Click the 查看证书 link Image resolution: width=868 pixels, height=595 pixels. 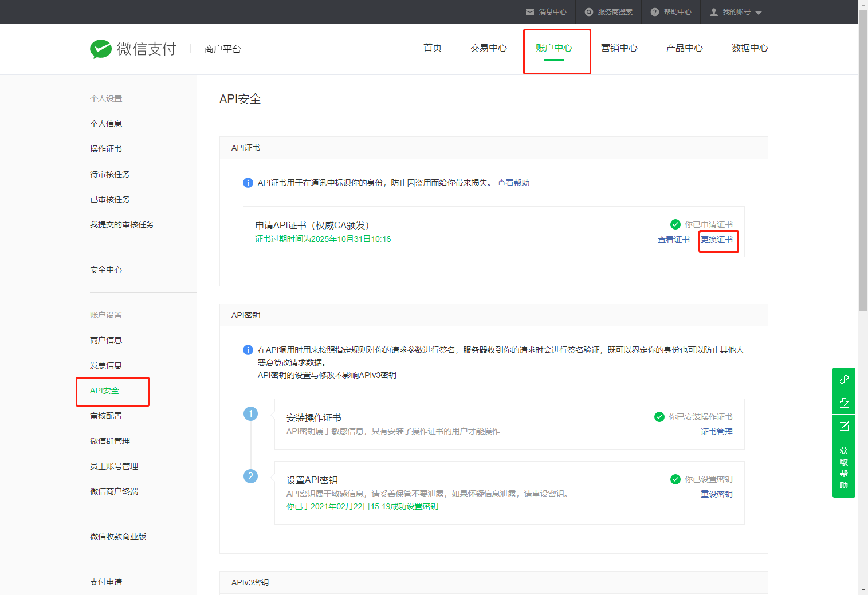tap(674, 239)
